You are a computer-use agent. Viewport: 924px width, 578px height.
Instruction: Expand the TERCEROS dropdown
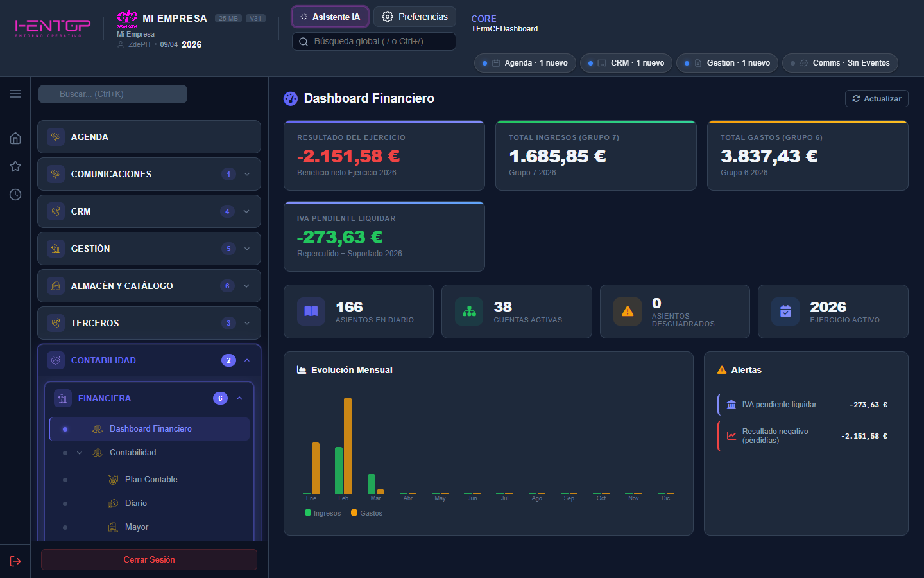(246, 323)
